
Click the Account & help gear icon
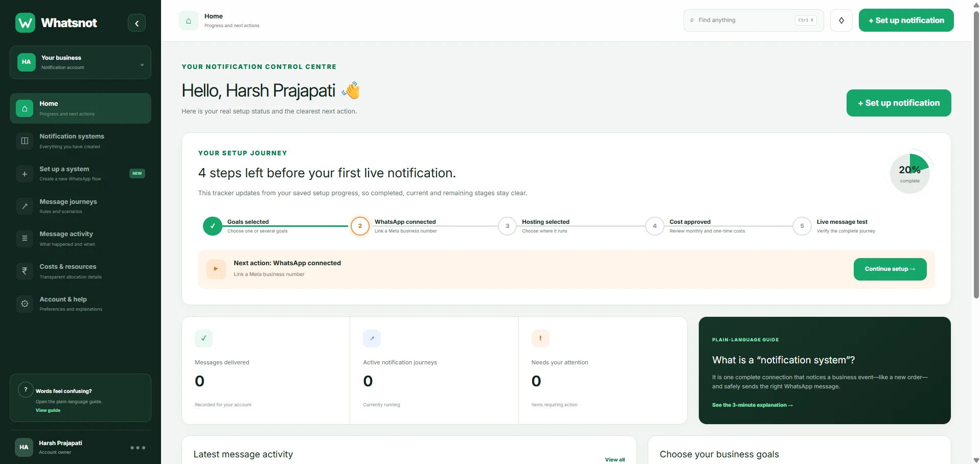click(25, 304)
